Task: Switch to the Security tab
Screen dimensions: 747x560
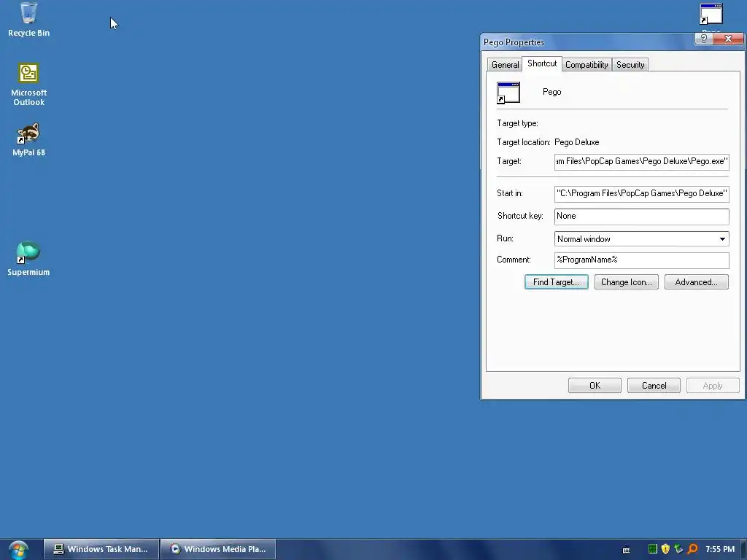Action: click(x=630, y=65)
